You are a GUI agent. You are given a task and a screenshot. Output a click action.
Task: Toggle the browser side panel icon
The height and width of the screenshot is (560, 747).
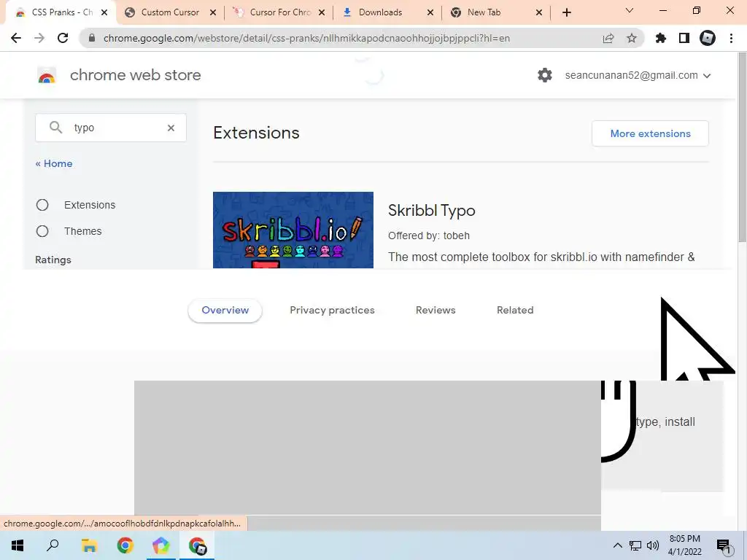pyautogui.click(x=684, y=38)
